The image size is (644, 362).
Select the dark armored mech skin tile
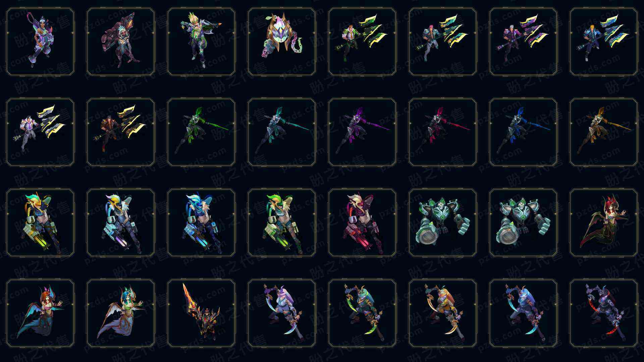pos(443,223)
